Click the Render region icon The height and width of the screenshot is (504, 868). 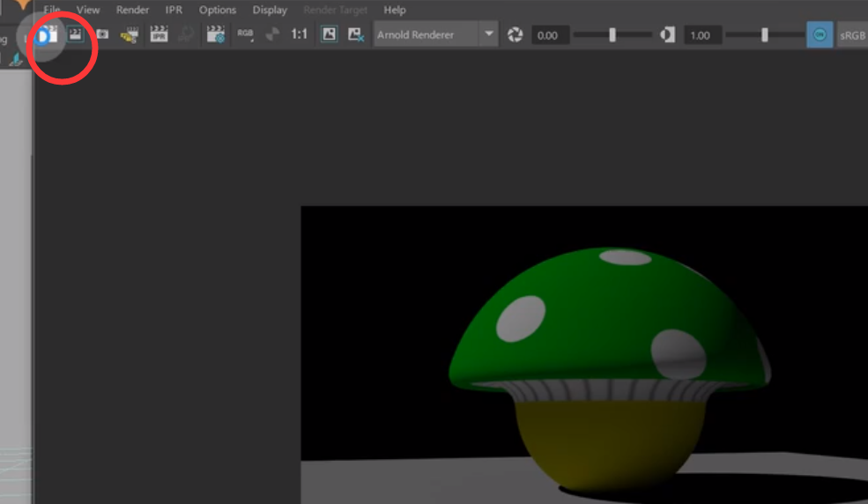click(x=76, y=34)
